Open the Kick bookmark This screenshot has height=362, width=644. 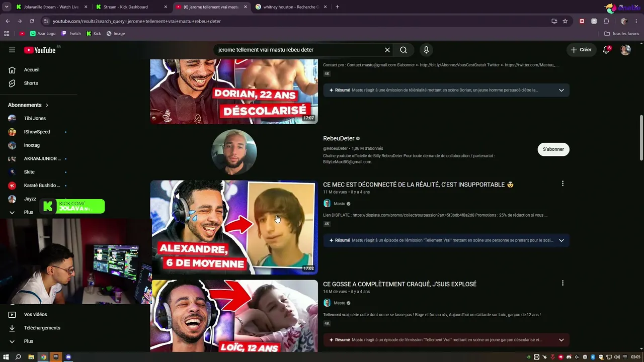pos(94,34)
